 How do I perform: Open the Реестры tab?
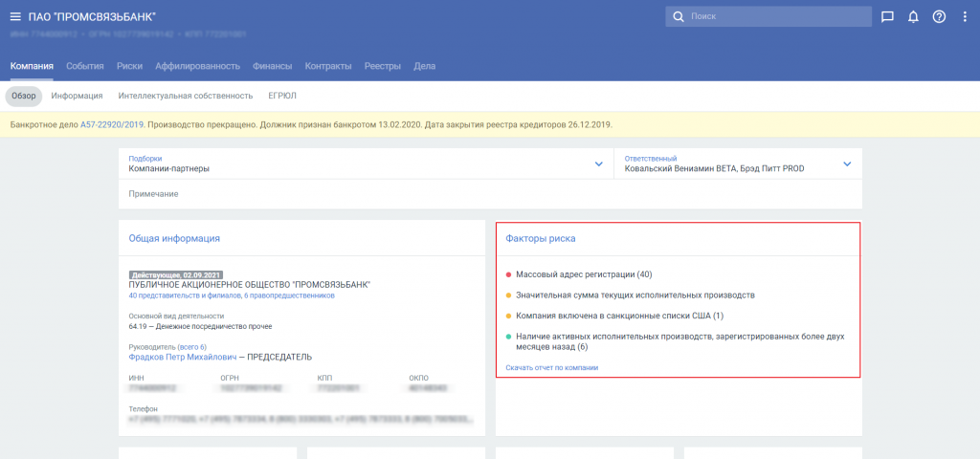tap(383, 66)
